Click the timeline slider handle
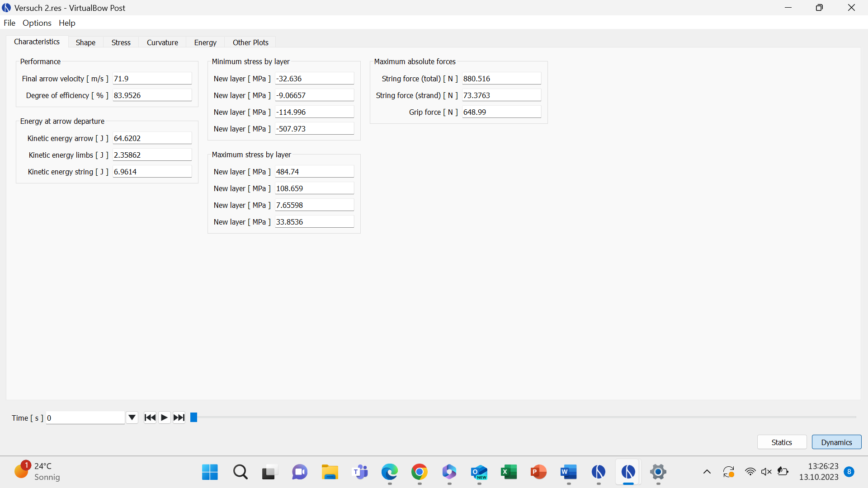This screenshot has width=868, height=488. tap(193, 418)
